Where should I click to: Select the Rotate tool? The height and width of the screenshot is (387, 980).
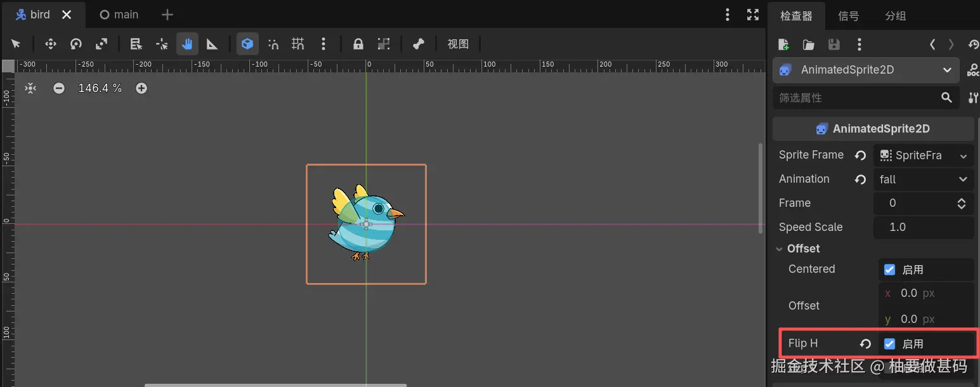click(76, 44)
